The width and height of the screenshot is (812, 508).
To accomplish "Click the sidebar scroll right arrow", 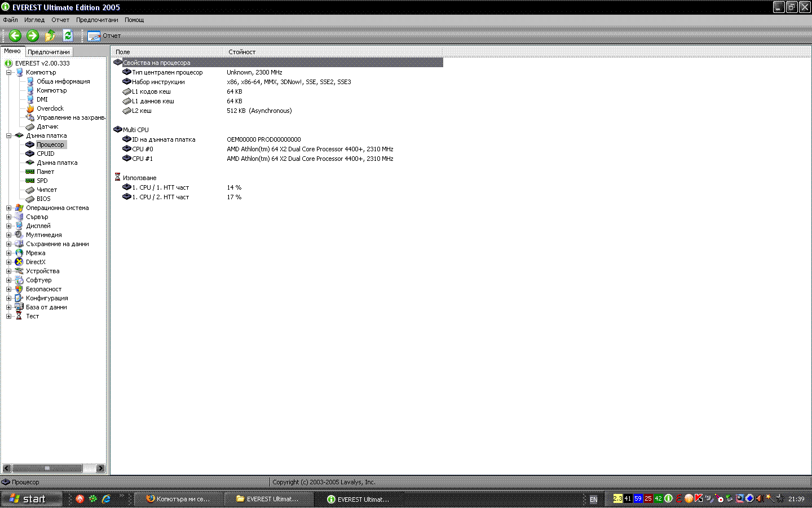I will pyautogui.click(x=100, y=468).
